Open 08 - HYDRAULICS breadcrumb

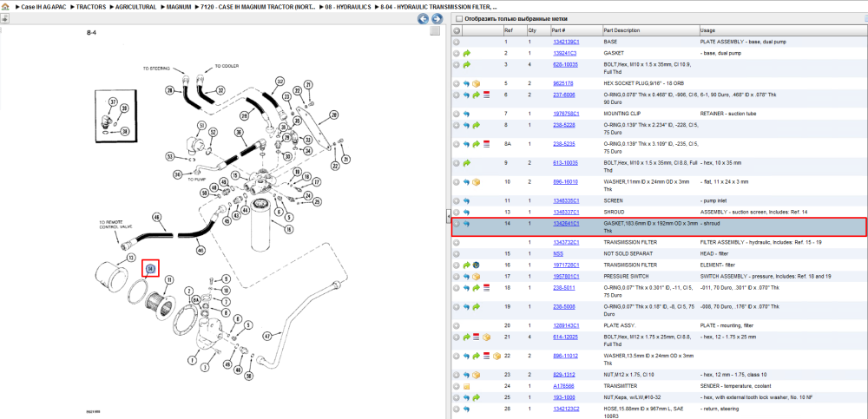pos(349,7)
